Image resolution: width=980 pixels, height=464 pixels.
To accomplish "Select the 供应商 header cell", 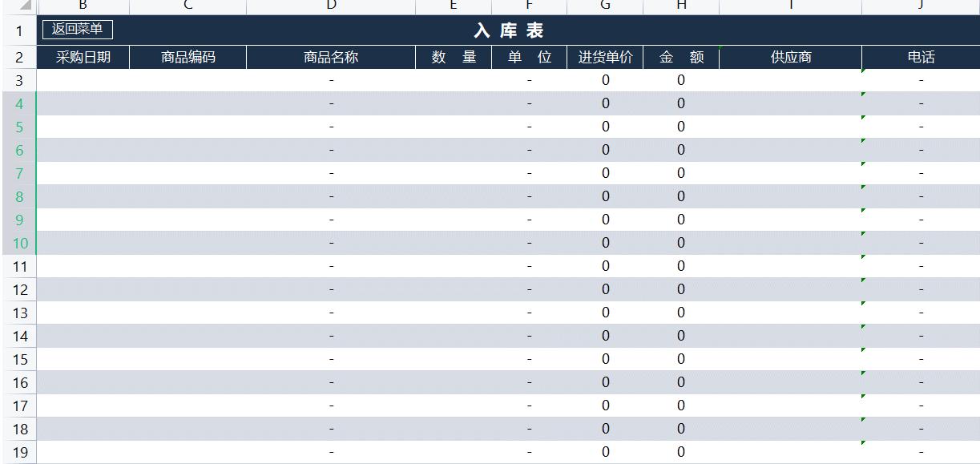I will click(790, 56).
